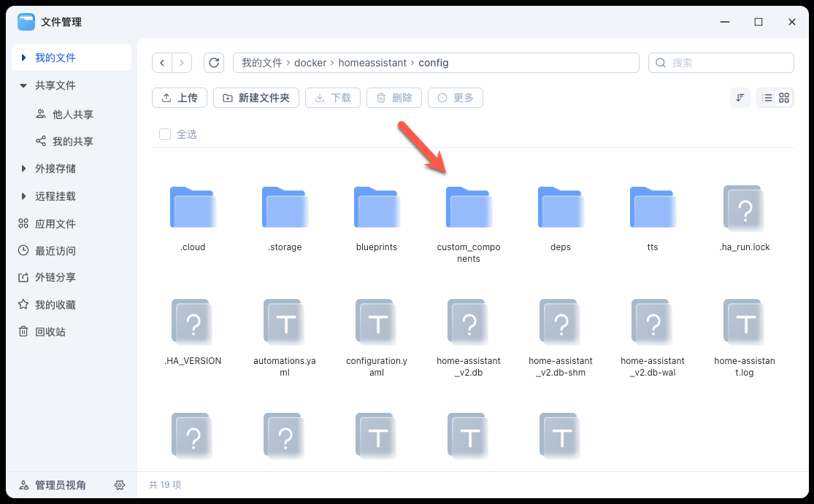Go to 最近访问 in the sidebar

tap(48, 250)
